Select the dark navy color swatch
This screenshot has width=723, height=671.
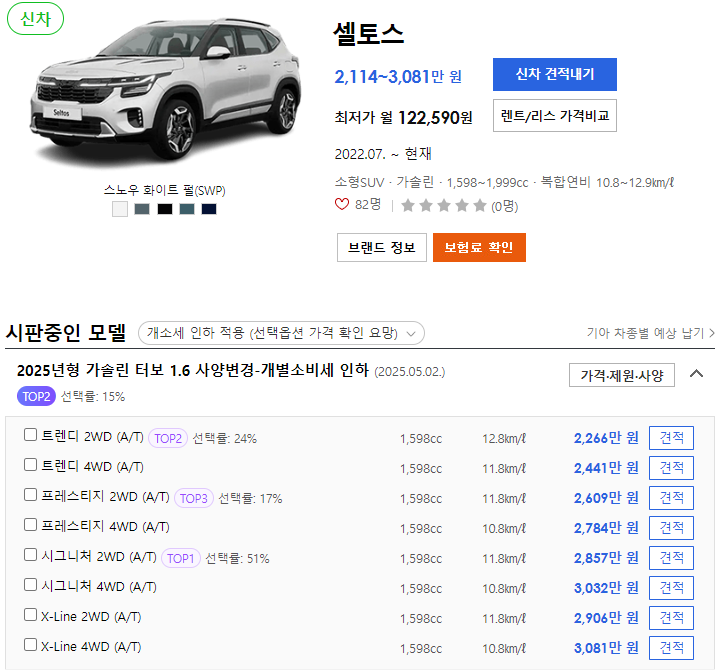click(x=209, y=209)
